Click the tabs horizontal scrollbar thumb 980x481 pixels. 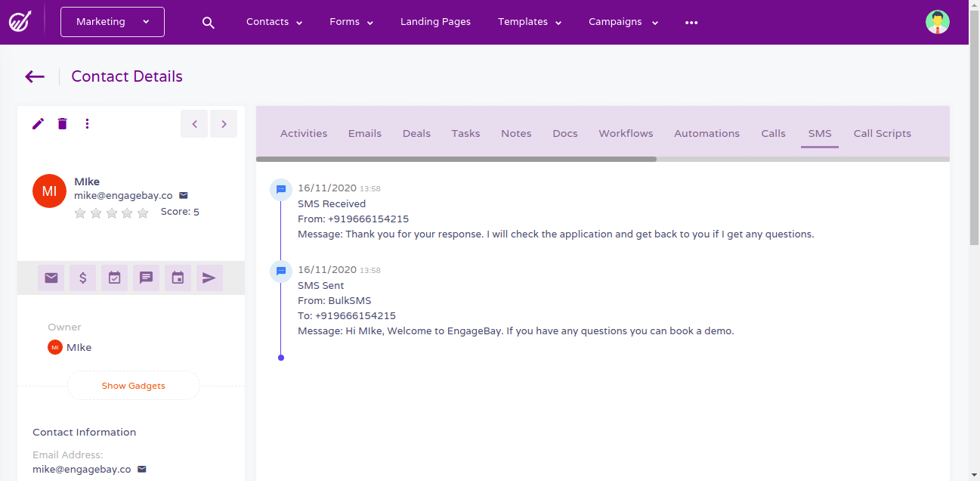pos(456,159)
